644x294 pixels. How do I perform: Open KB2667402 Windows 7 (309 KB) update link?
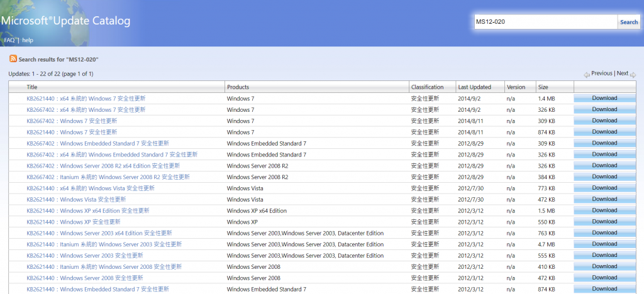(72, 121)
